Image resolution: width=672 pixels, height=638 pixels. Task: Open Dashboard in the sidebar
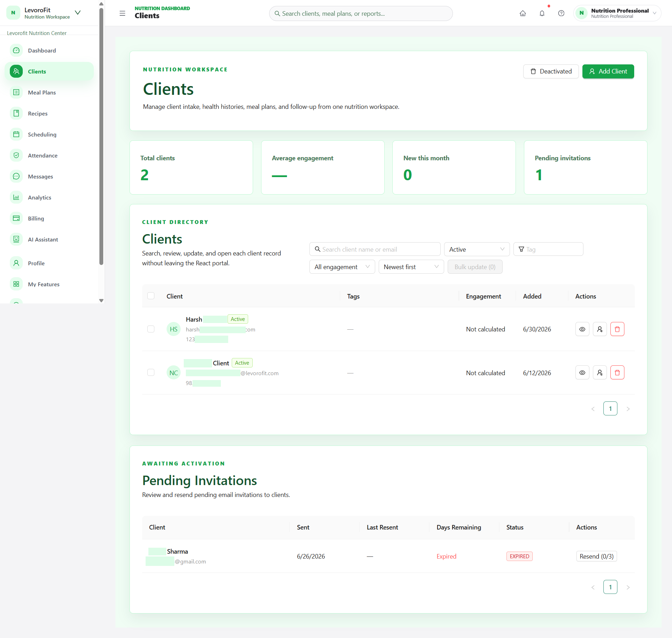click(49, 50)
